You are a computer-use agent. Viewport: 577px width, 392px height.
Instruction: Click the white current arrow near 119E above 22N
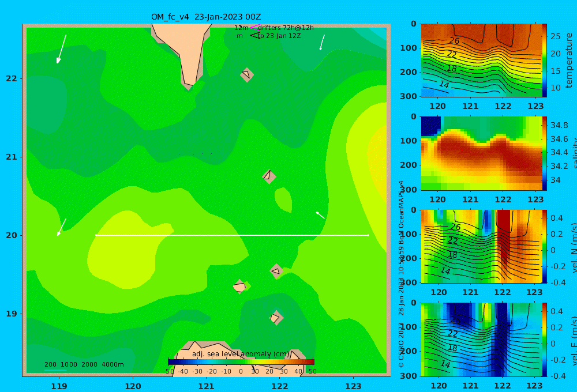click(x=62, y=49)
